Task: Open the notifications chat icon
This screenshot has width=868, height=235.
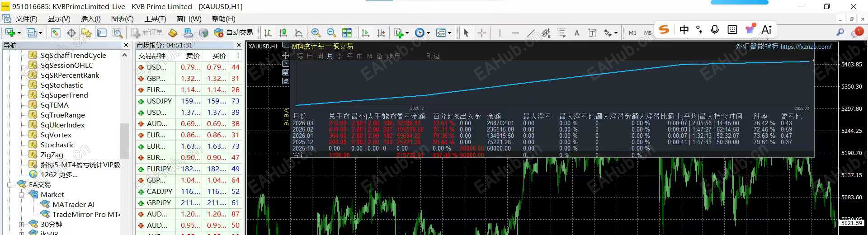Action: (x=857, y=32)
